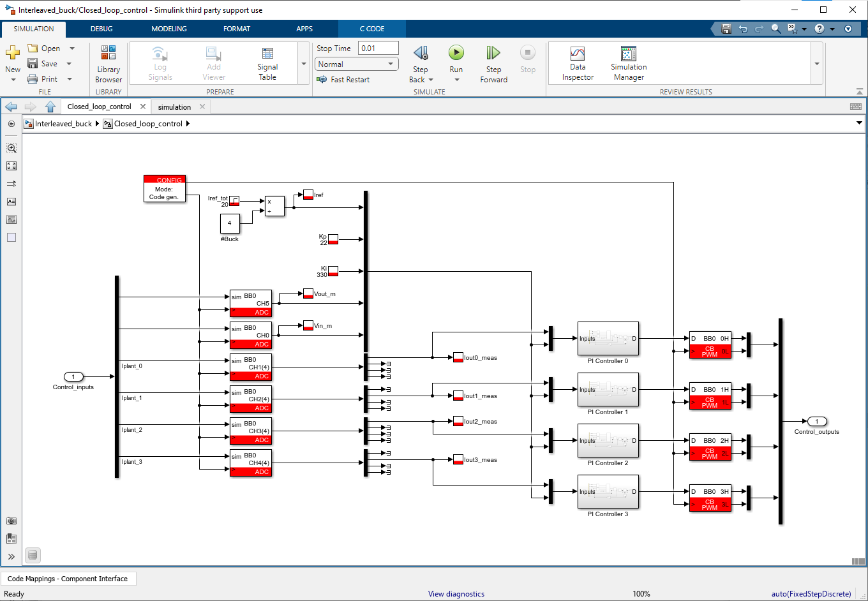The width and height of the screenshot is (868, 601).
Task: Switch to the FORMAT ribbon tab
Action: (x=237, y=29)
